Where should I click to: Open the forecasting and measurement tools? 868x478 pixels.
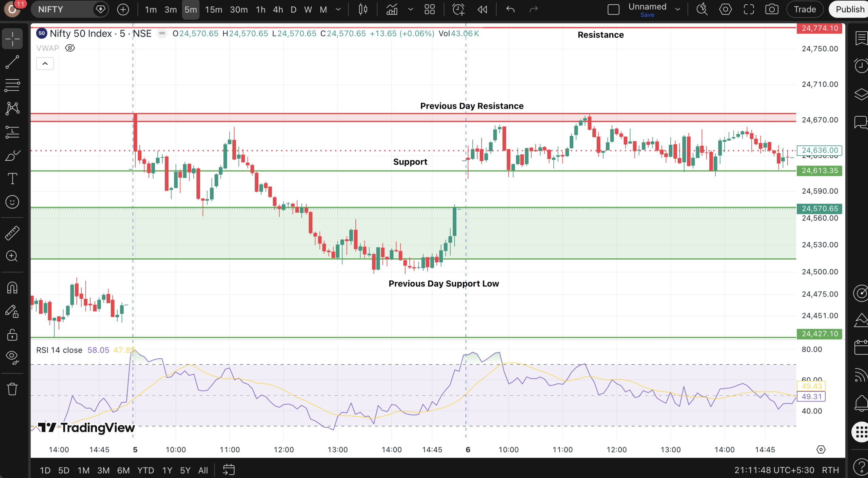click(x=13, y=132)
